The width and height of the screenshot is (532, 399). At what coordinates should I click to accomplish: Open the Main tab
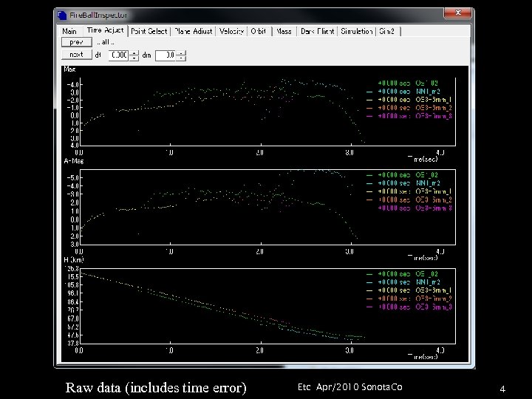pos(69,31)
